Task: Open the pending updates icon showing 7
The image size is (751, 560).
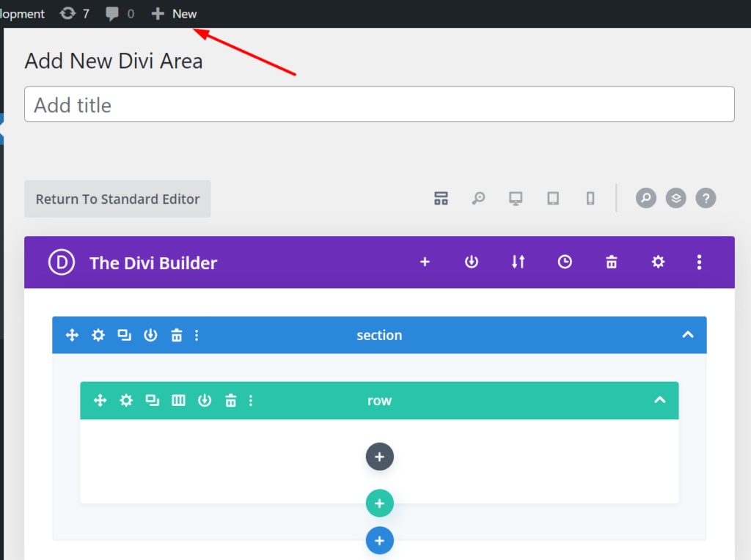Action: coord(74,13)
